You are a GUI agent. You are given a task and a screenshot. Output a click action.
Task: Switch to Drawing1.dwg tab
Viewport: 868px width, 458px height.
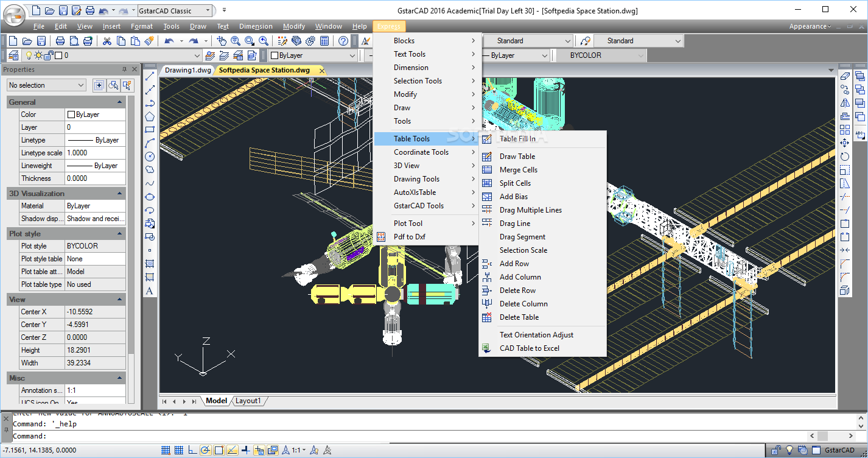click(x=188, y=70)
